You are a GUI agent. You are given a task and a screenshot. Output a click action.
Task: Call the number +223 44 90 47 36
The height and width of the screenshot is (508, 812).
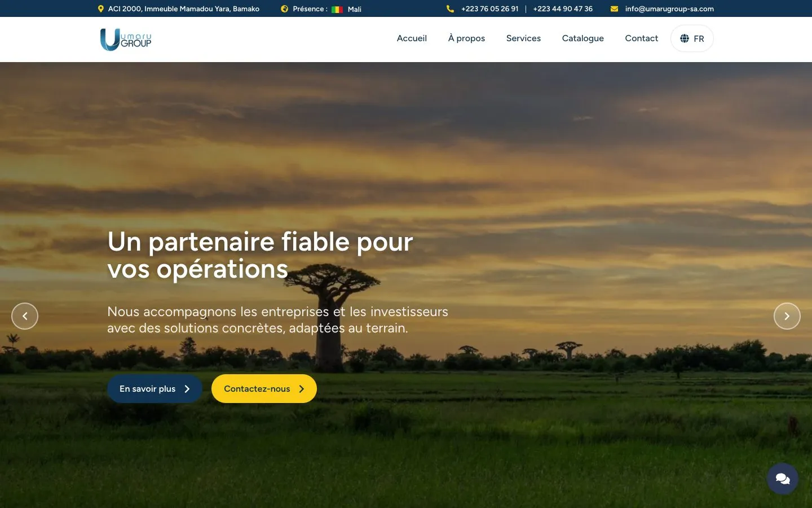[563, 9]
